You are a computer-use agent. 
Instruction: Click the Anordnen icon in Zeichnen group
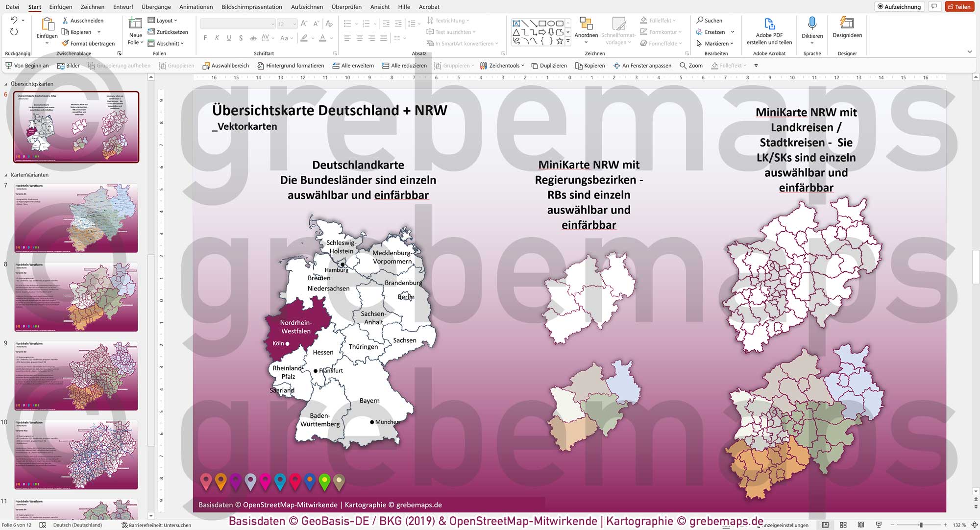coord(586,23)
